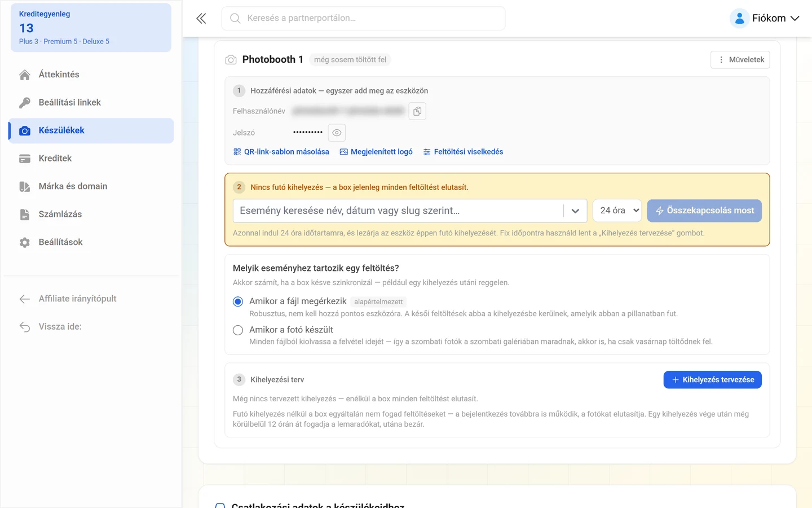The image size is (812, 508).
Task: Click the Fiókom user avatar icon
Action: tap(739, 19)
